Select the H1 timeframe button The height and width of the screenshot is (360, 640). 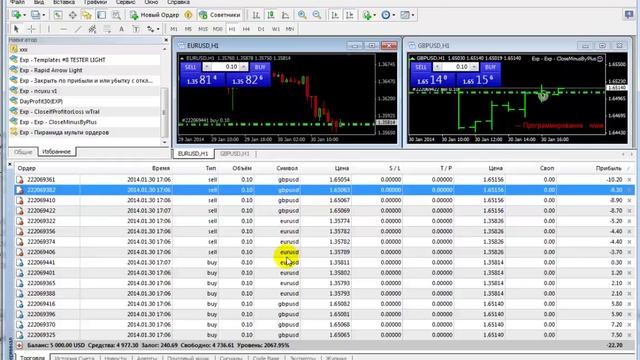click(232, 29)
